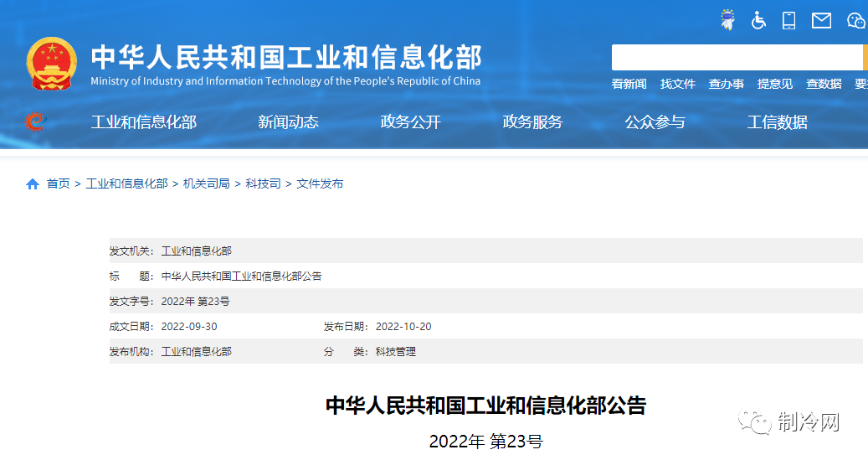Open the envelope mail icon
The image size is (868, 460).
click(821, 20)
